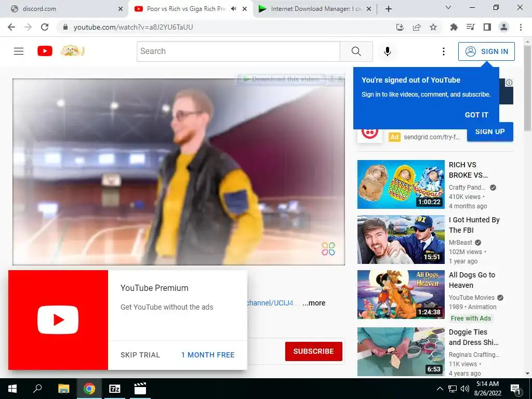Go to YouTube home via the red logo
This screenshot has height=399, width=532.
[45, 51]
